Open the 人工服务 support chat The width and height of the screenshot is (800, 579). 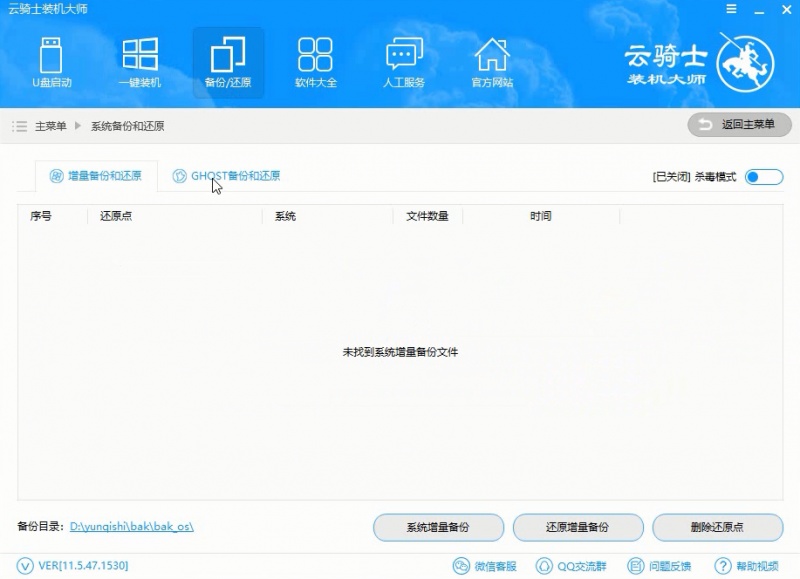(x=404, y=62)
